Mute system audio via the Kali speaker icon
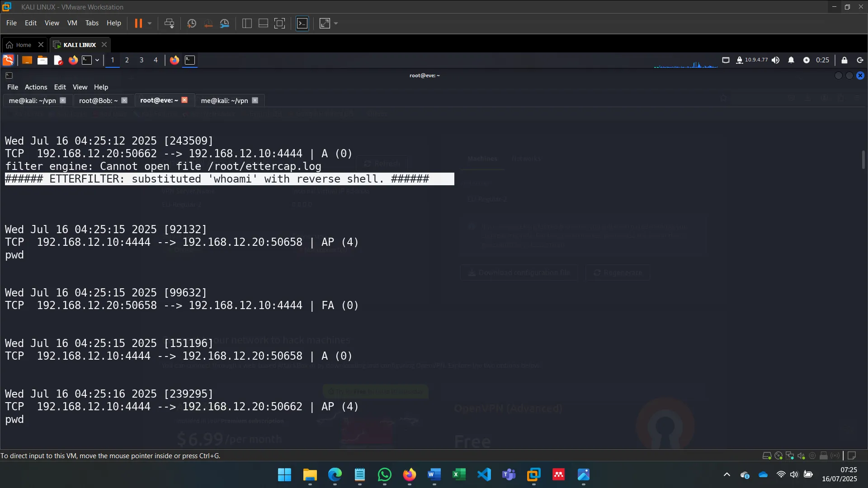 [776, 60]
